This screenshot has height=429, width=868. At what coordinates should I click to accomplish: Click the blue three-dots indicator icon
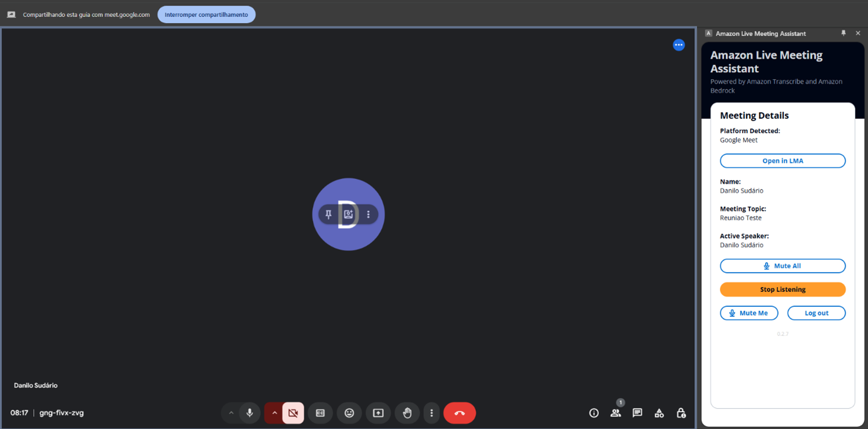point(679,45)
